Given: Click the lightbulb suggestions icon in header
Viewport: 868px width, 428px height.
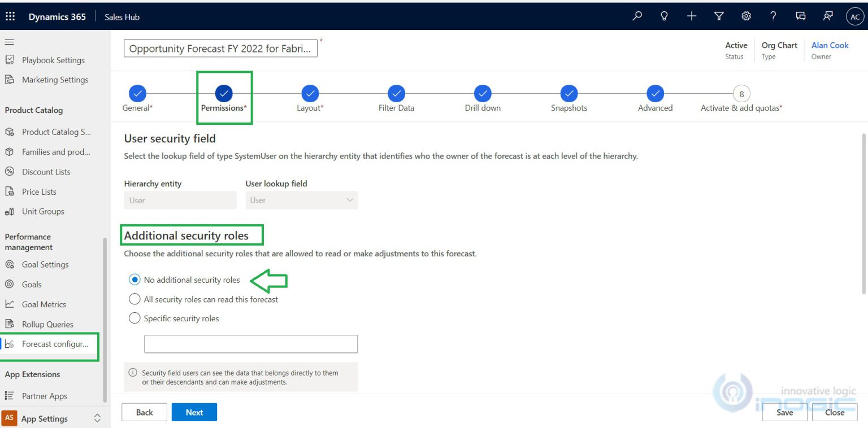Looking at the screenshot, I should (664, 16).
